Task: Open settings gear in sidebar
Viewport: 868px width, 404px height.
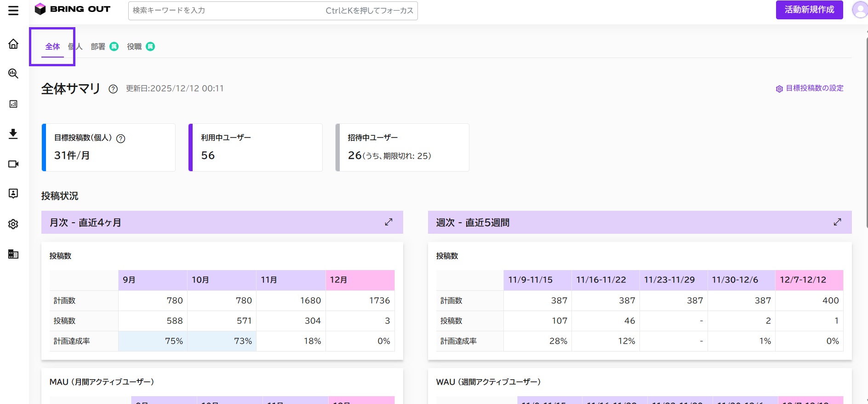Action: [13, 224]
